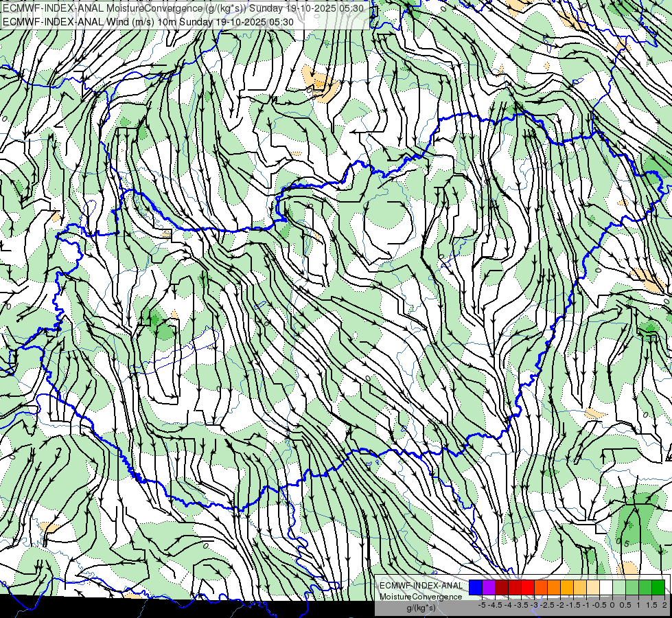This screenshot has width=672, height=618.
Task: Click the -2.5 tick label on the legend
Action: click(x=547, y=605)
